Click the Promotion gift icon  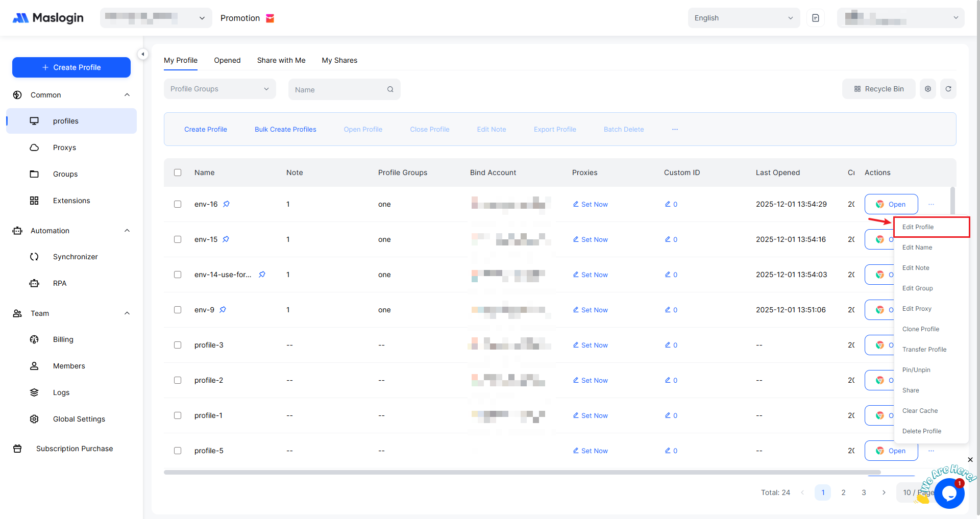coord(271,18)
